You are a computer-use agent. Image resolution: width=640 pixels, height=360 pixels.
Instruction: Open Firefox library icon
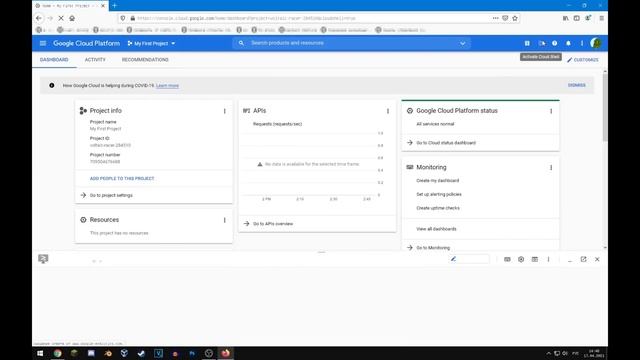(565, 18)
